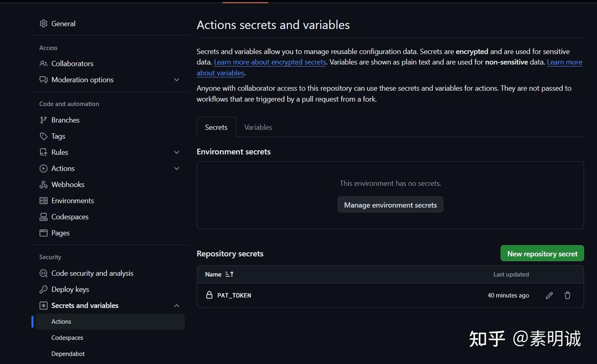597x364 pixels.
Task: Click the General gear icon
Action: [44, 24]
